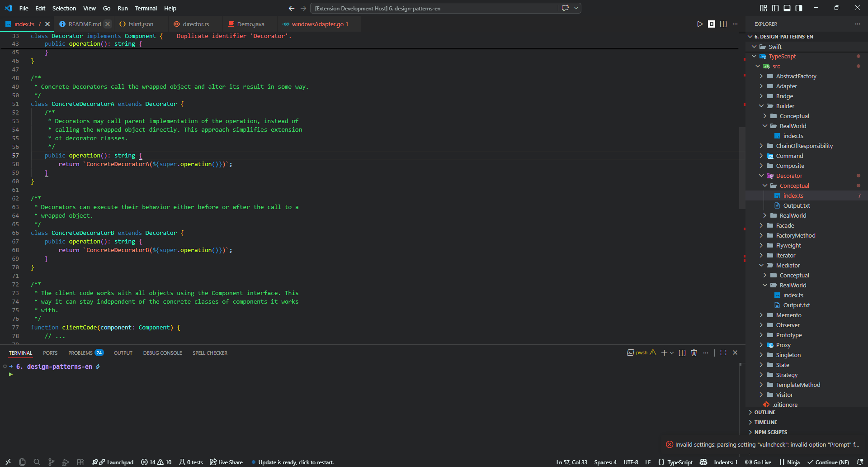Open the windowsAdapter.go editor tab
This screenshot has width=868, height=467.
pyautogui.click(x=317, y=24)
